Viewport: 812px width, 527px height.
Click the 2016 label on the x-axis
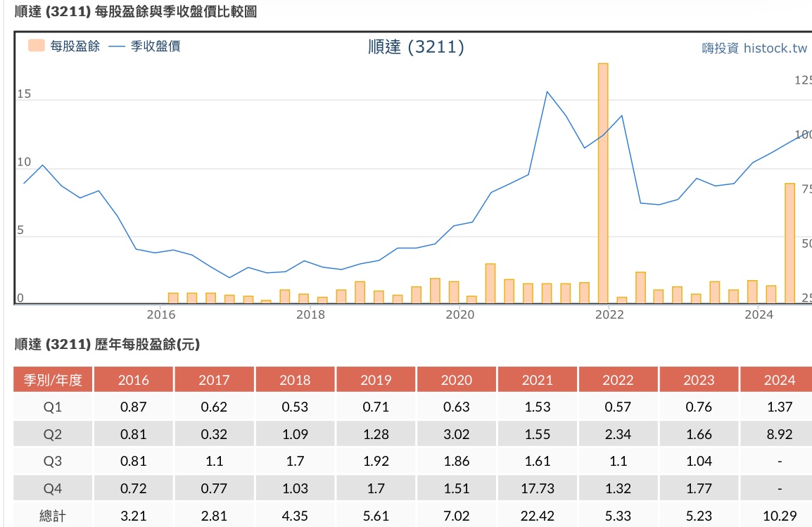tap(161, 315)
